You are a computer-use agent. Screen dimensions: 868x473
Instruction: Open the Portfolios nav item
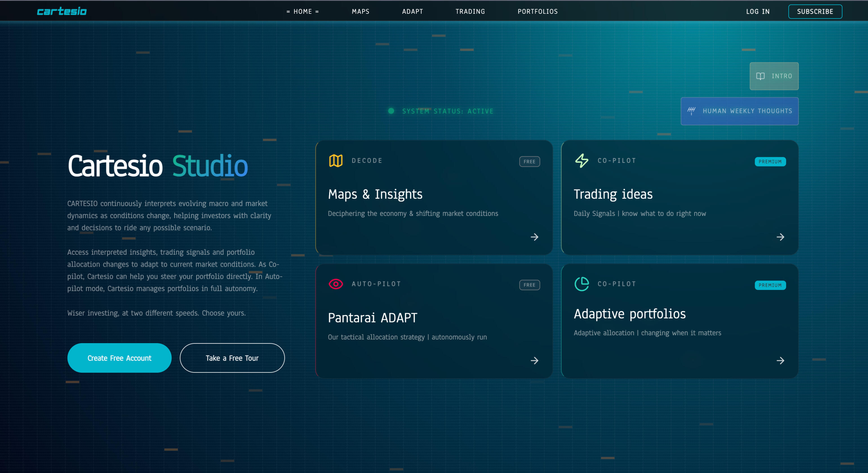tap(538, 12)
